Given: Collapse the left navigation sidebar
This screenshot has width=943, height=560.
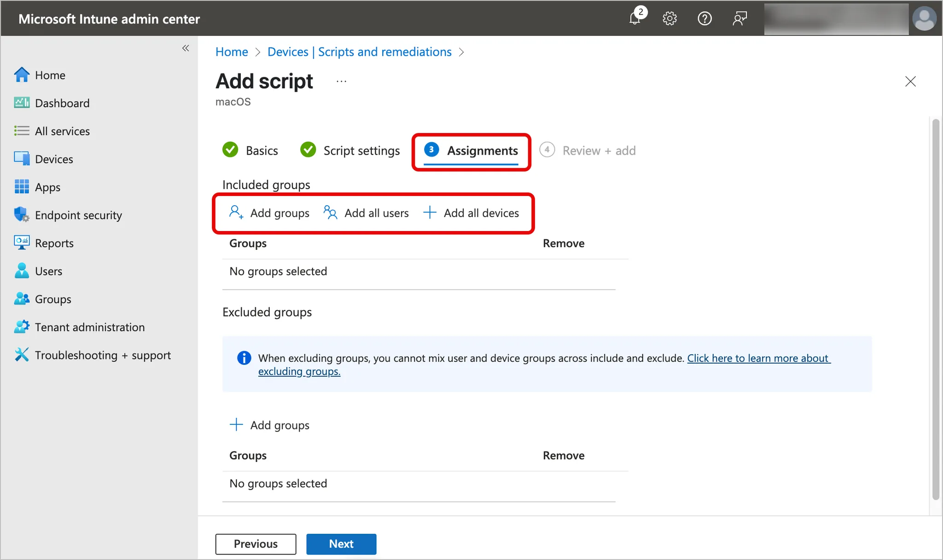Looking at the screenshot, I should point(186,48).
